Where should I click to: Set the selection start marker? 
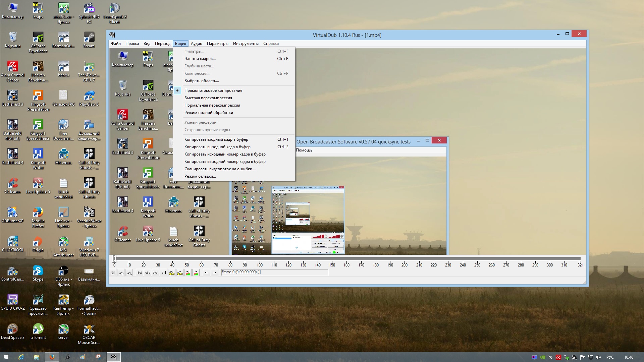coord(206,273)
